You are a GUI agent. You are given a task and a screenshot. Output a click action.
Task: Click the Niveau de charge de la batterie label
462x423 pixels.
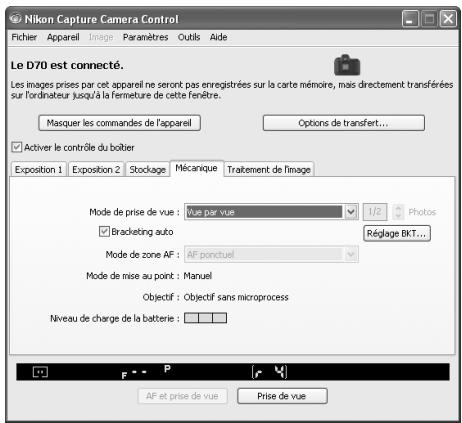115,318
